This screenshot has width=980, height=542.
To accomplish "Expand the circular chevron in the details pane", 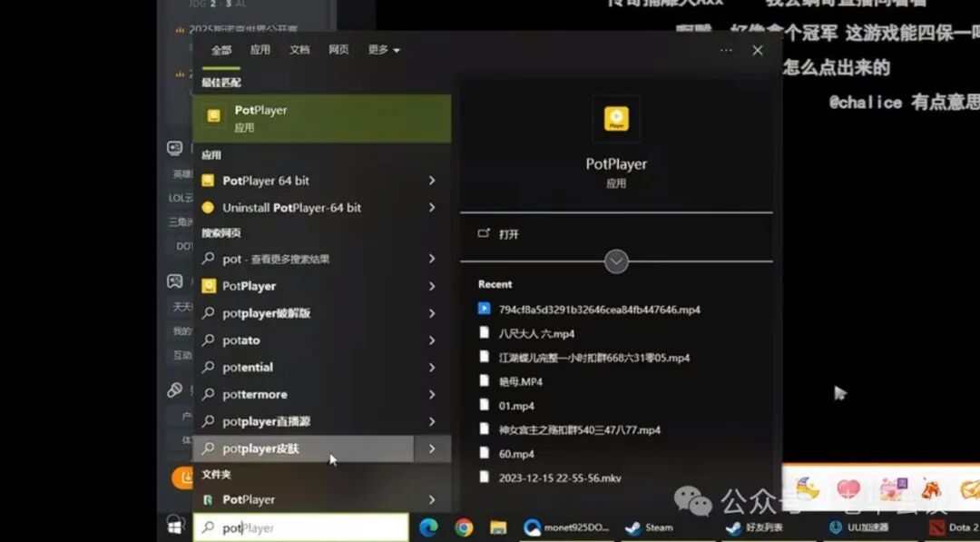I will point(616,261).
